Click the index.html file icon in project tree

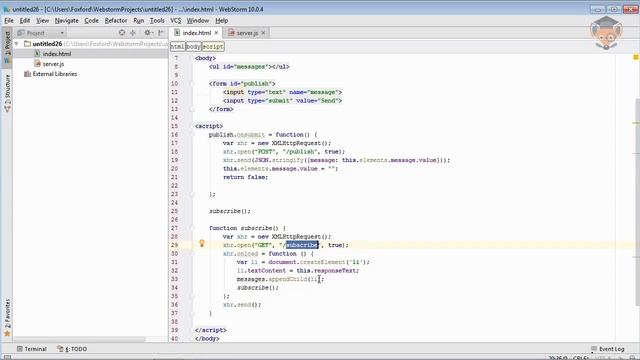pyautogui.click(x=38, y=54)
